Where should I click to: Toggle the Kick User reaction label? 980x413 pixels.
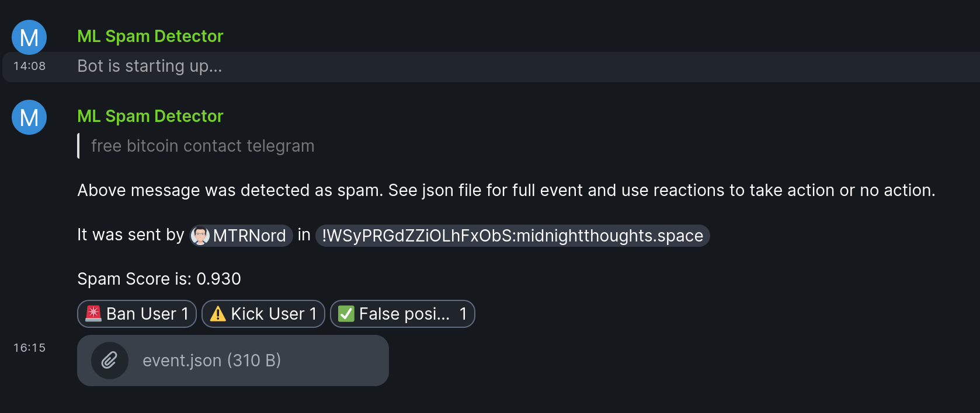pos(267,314)
